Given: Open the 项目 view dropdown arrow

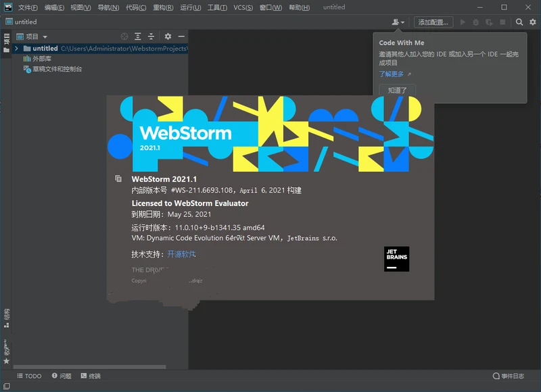Looking at the screenshot, I should pyautogui.click(x=45, y=36).
